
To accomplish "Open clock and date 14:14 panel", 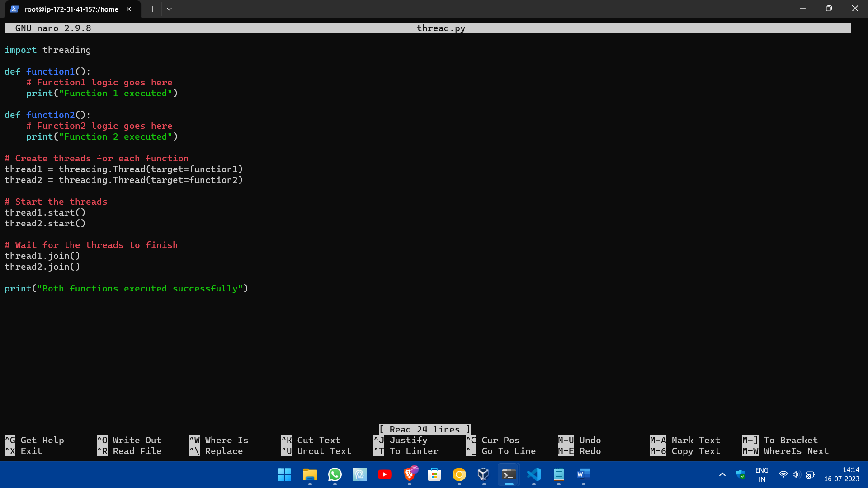I will coord(841,474).
